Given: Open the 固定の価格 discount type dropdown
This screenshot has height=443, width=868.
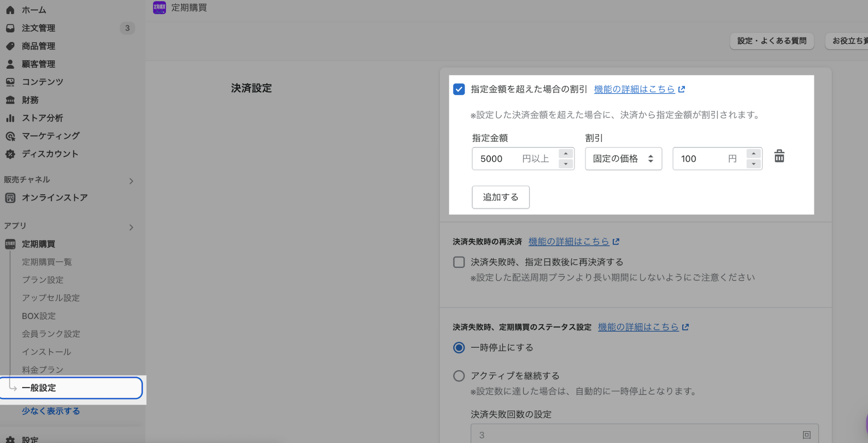Looking at the screenshot, I should point(623,159).
